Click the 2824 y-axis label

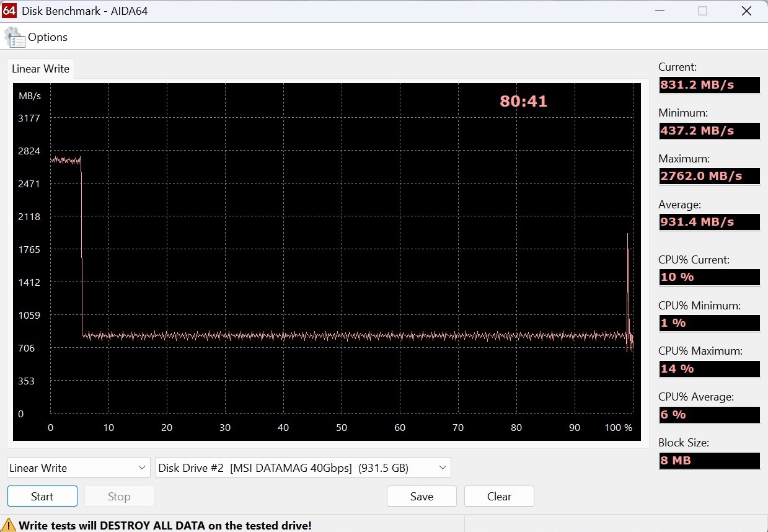pyautogui.click(x=29, y=151)
